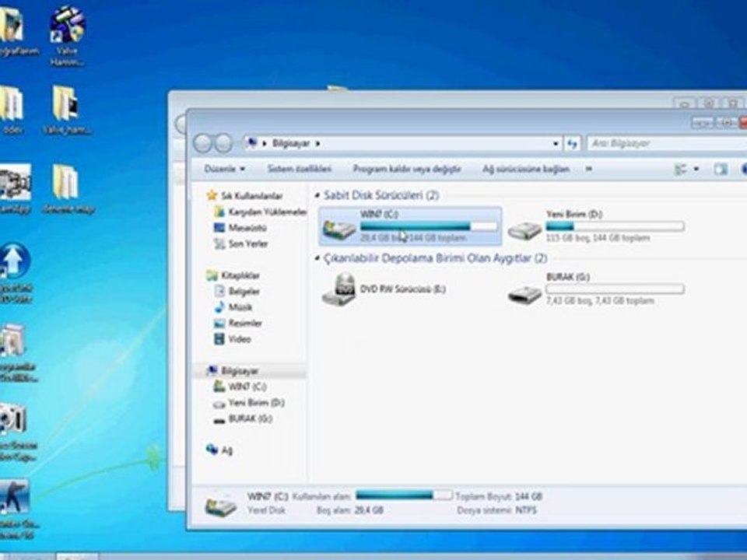This screenshot has width=747, height=560.
Task: Click the details pane drive icon
Action: (220, 506)
